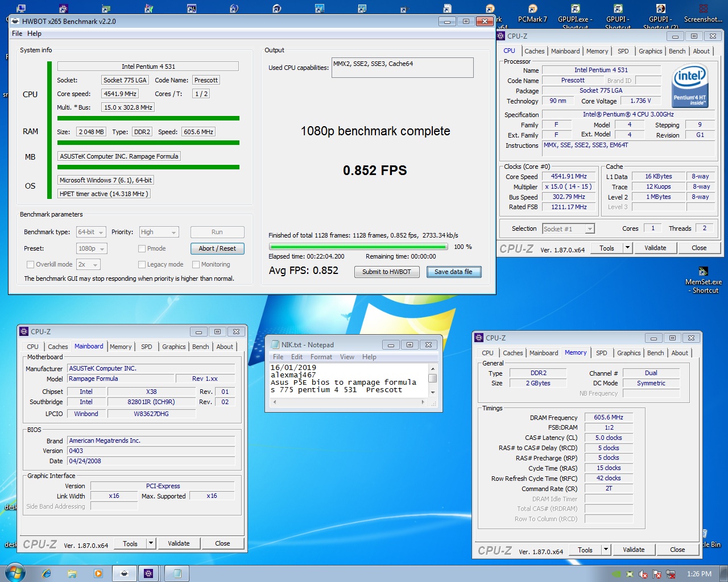The image size is (728, 582).
Task: Launch Internet Explorer from the taskbar
Action: tap(47, 573)
